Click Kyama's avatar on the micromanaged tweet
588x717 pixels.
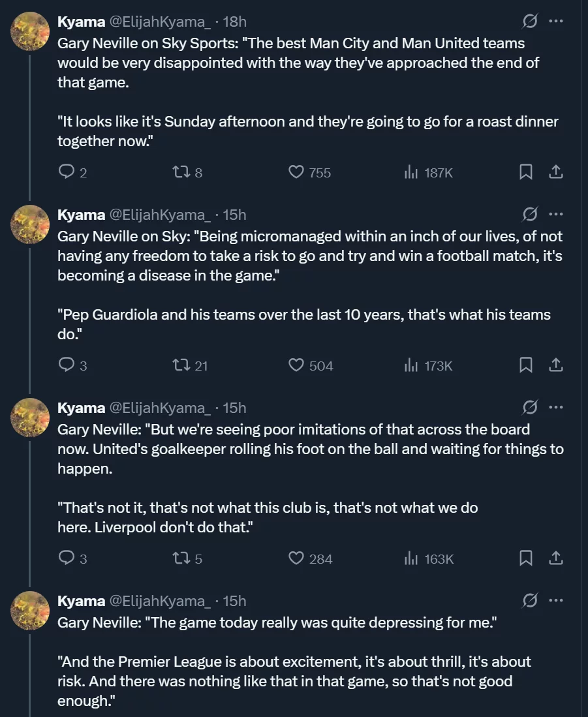pos(31,224)
